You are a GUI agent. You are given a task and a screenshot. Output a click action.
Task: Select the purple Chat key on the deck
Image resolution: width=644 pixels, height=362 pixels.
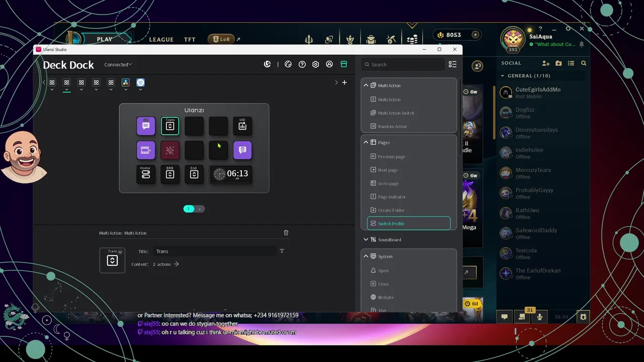coord(146,126)
